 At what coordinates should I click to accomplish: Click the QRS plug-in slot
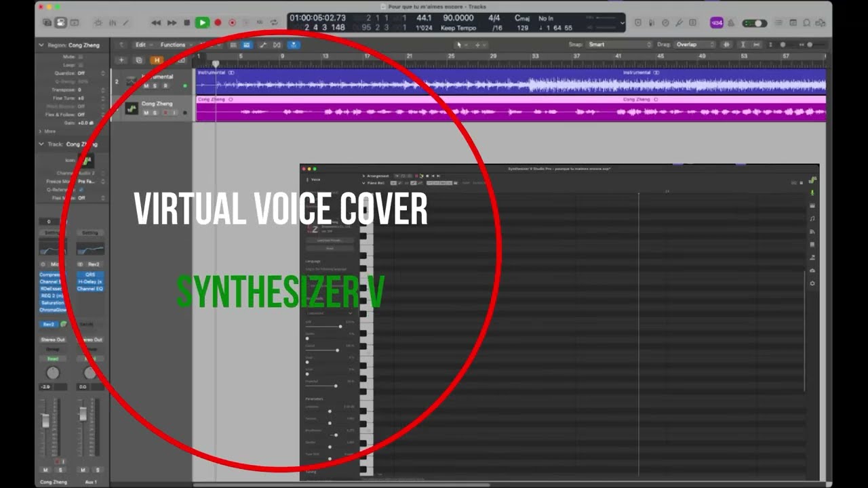pyautogui.click(x=90, y=275)
